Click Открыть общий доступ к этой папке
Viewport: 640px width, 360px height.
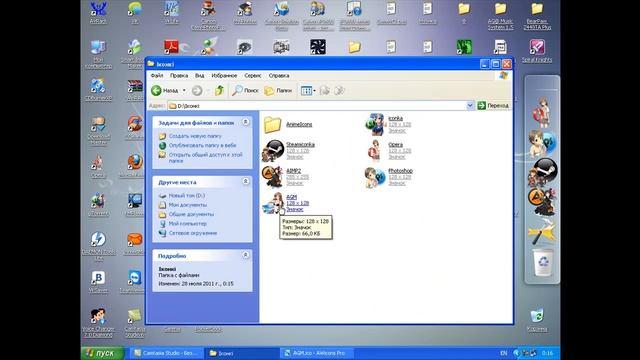(205, 158)
